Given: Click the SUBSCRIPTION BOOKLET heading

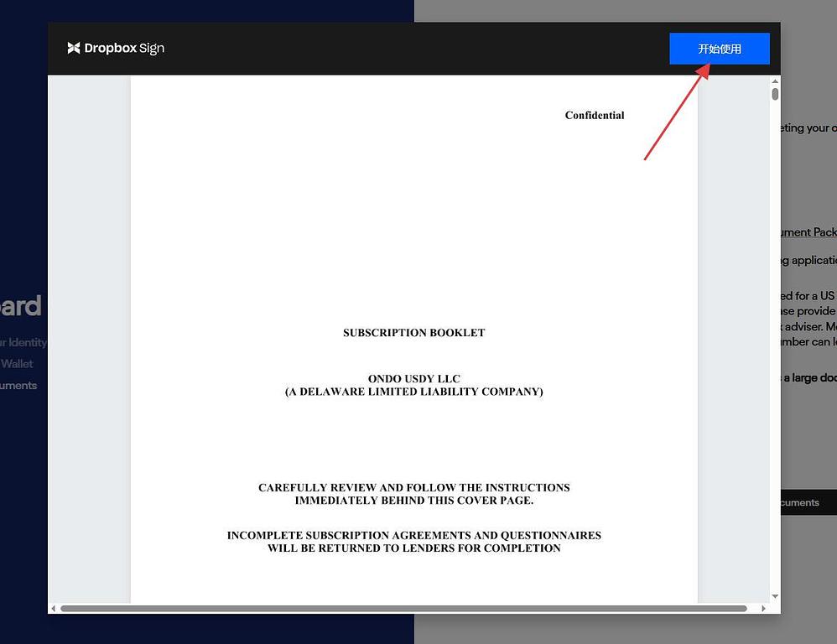Looking at the screenshot, I should (x=413, y=333).
